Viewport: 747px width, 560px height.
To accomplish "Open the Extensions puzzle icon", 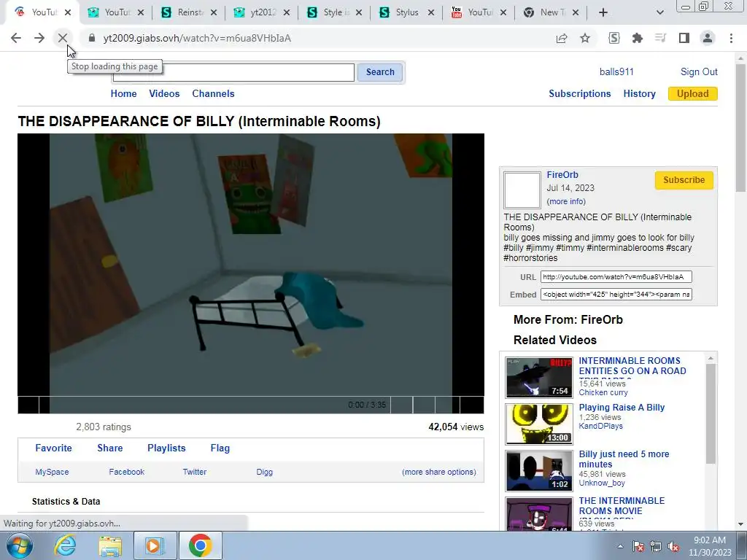I will (x=638, y=38).
